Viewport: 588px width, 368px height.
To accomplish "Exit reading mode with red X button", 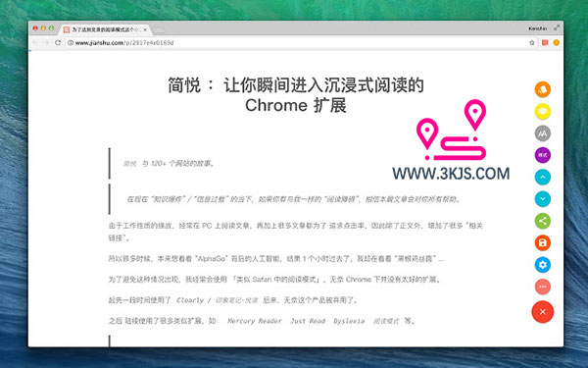I will [542, 312].
